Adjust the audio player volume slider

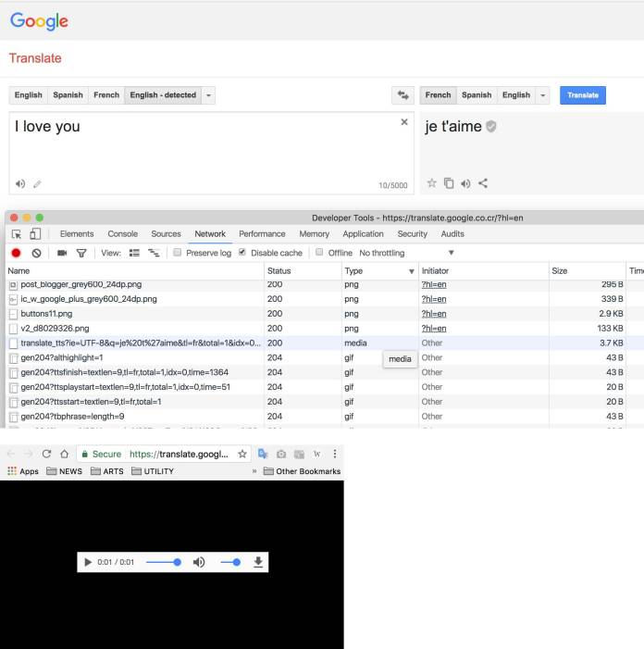[x=230, y=562]
